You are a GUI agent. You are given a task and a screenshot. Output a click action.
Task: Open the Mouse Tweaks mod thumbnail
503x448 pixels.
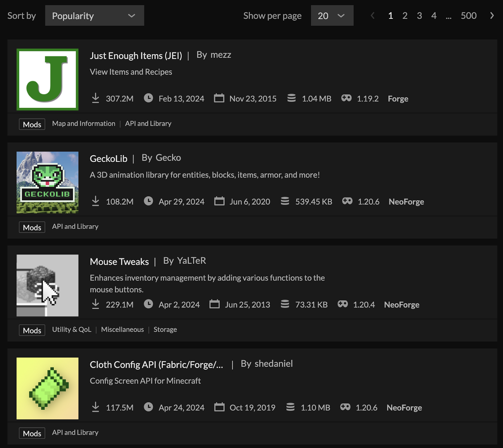(x=47, y=285)
